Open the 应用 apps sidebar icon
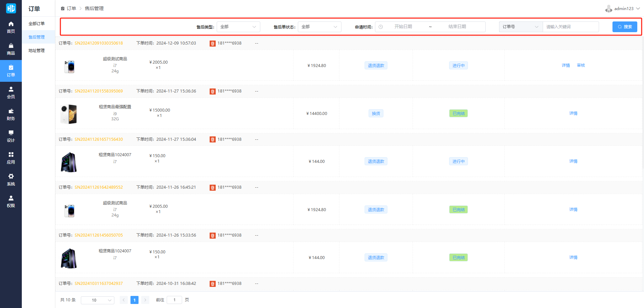This screenshot has height=308, width=644. click(11, 158)
